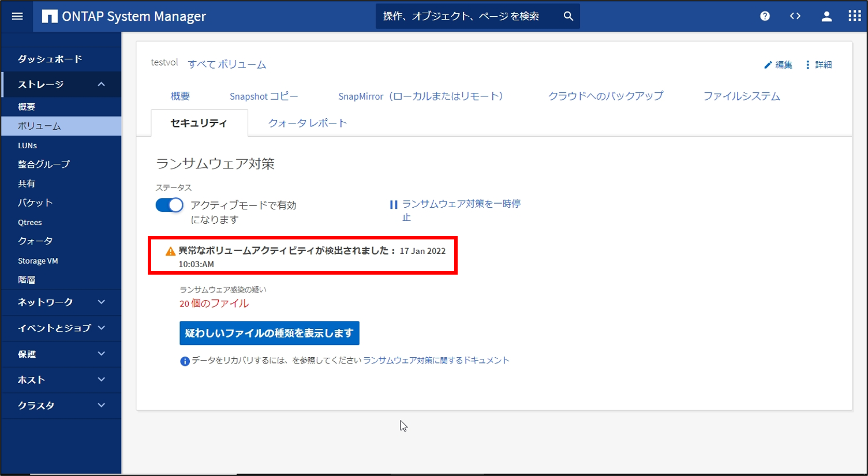Collapse the ストレージ section chevron
The image size is (868, 476).
102,84
